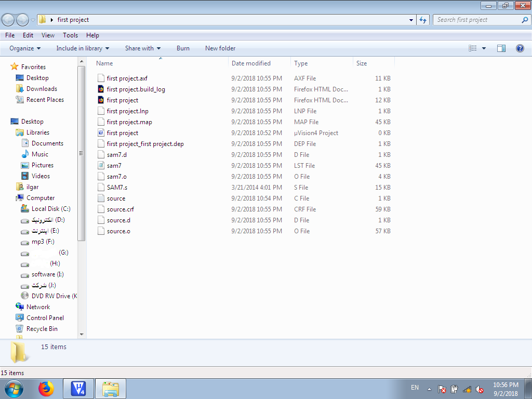Open the View menu
Image resolution: width=532 pixels, height=399 pixels.
pyautogui.click(x=48, y=35)
